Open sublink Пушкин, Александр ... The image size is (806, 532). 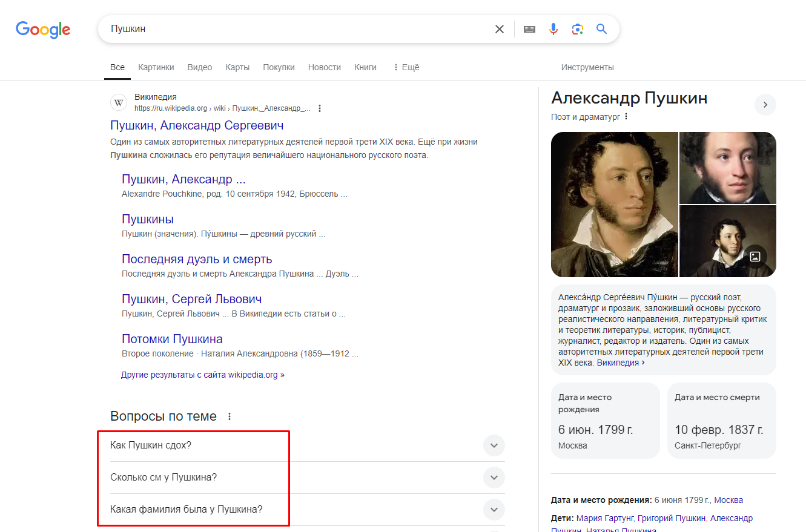[x=183, y=179]
